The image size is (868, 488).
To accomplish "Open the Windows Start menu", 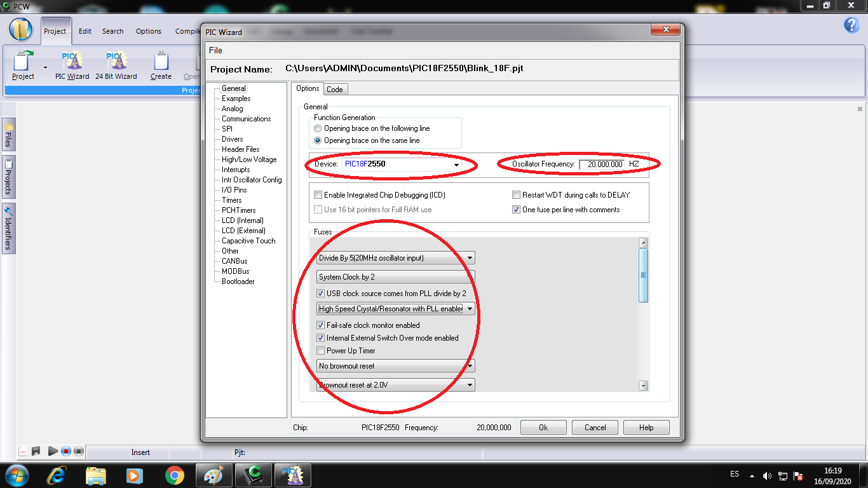I will pos(16,475).
